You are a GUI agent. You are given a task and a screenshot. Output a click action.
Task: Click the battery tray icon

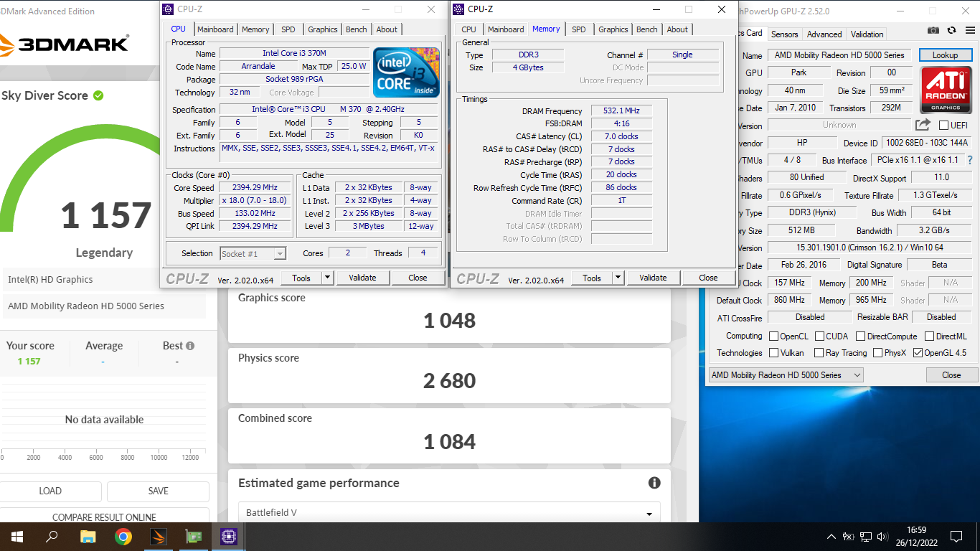[849, 536]
